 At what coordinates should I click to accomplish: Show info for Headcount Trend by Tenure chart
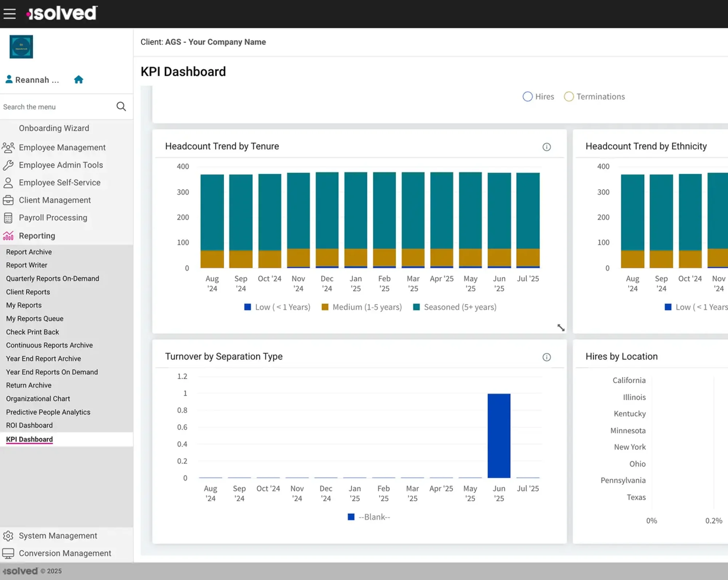click(x=546, y=147)
